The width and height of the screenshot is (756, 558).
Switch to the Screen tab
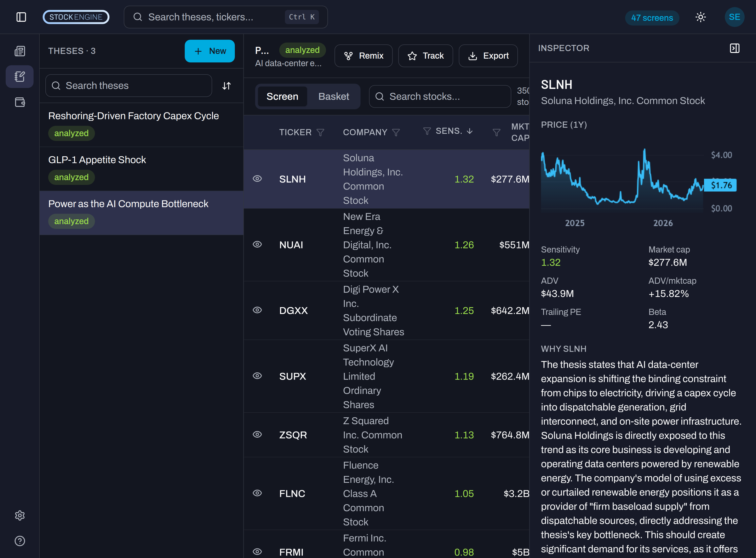click(282, 96)
